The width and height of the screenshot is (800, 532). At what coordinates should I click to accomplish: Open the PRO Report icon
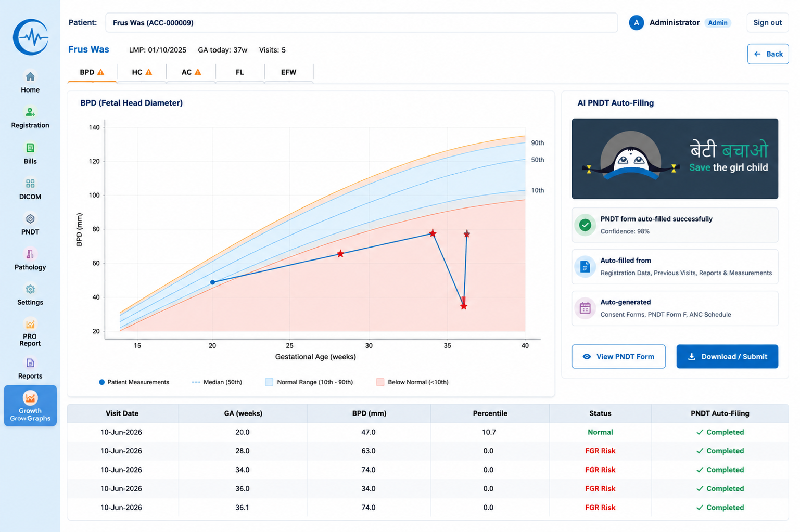(x=30, y=325)
